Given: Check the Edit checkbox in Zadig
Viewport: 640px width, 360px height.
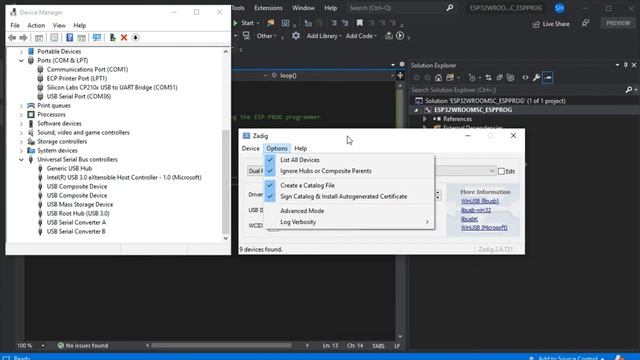Looking at the screenshot, I should (x=501, y=171).
